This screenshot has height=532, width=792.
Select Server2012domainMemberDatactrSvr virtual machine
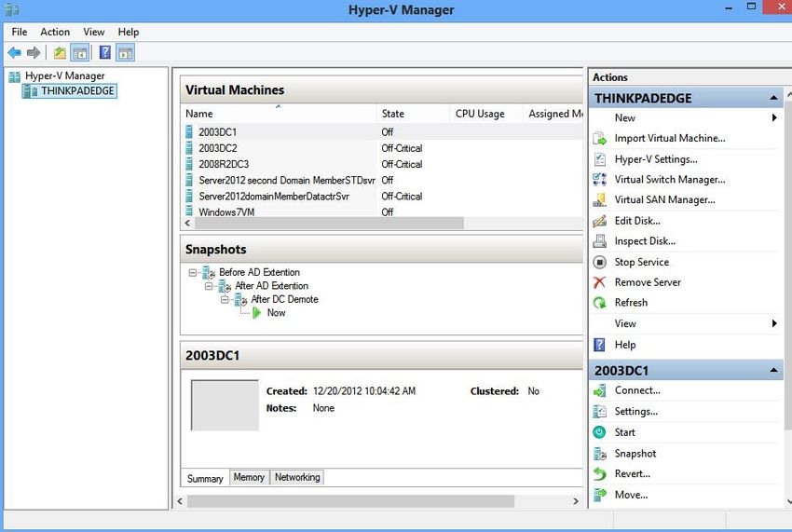(x=381, y=196)
